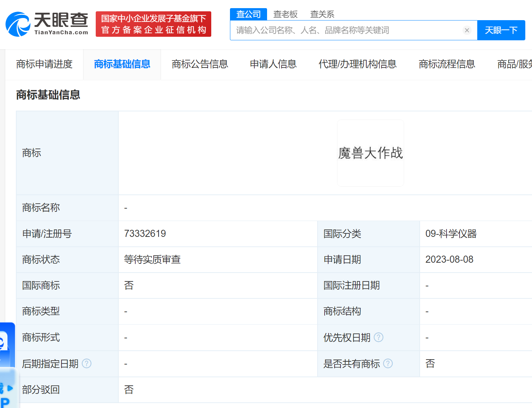Click help icon next to 后期指定日期
532x408 pixels.
click(87, 363)
